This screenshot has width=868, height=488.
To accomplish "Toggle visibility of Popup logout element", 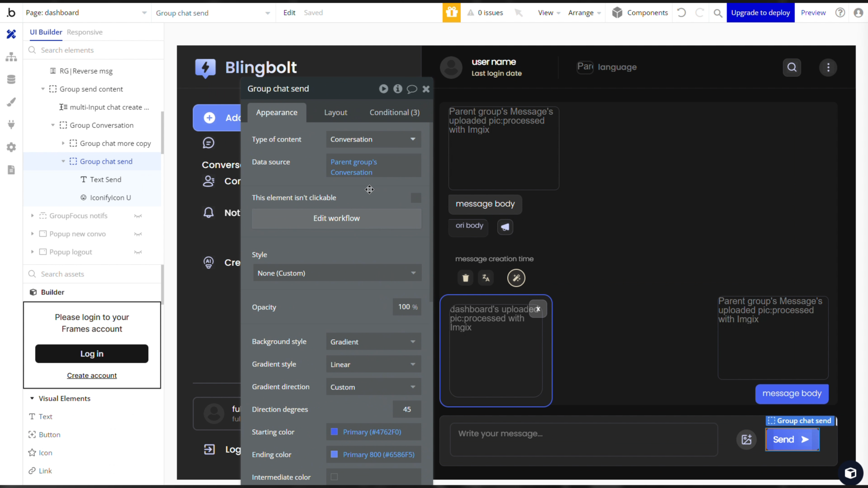I will [x=138, y=252].
